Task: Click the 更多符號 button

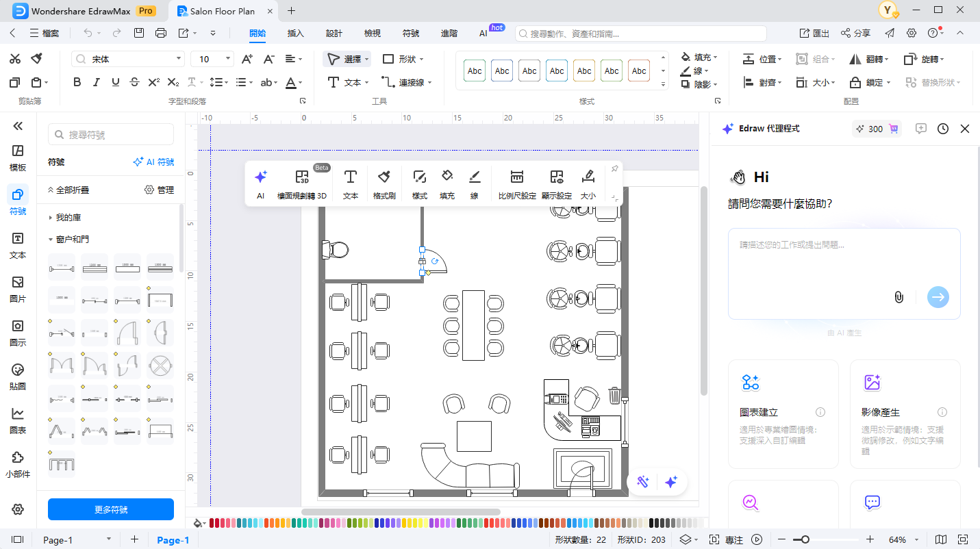Action: (110, 509)
